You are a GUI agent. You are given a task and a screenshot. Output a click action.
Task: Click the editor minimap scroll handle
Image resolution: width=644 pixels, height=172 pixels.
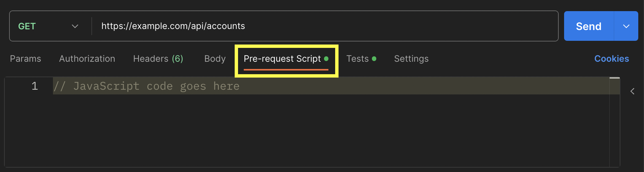coord(615,78)
